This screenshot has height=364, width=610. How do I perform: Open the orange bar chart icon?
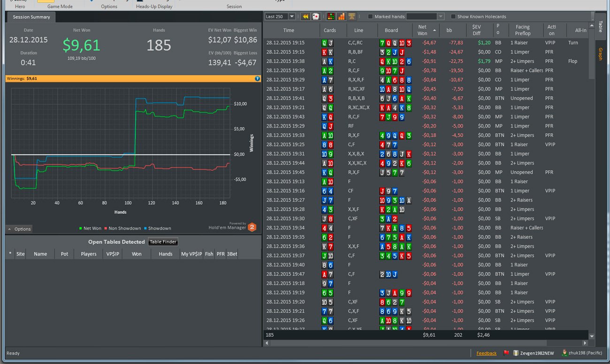[341, 16]
